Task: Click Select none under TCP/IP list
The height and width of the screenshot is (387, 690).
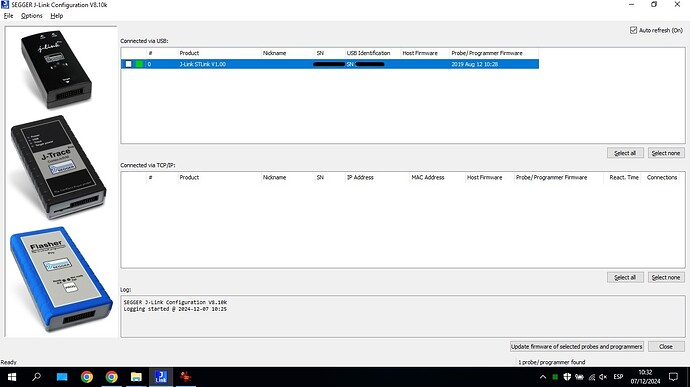Action: point(666,277)
